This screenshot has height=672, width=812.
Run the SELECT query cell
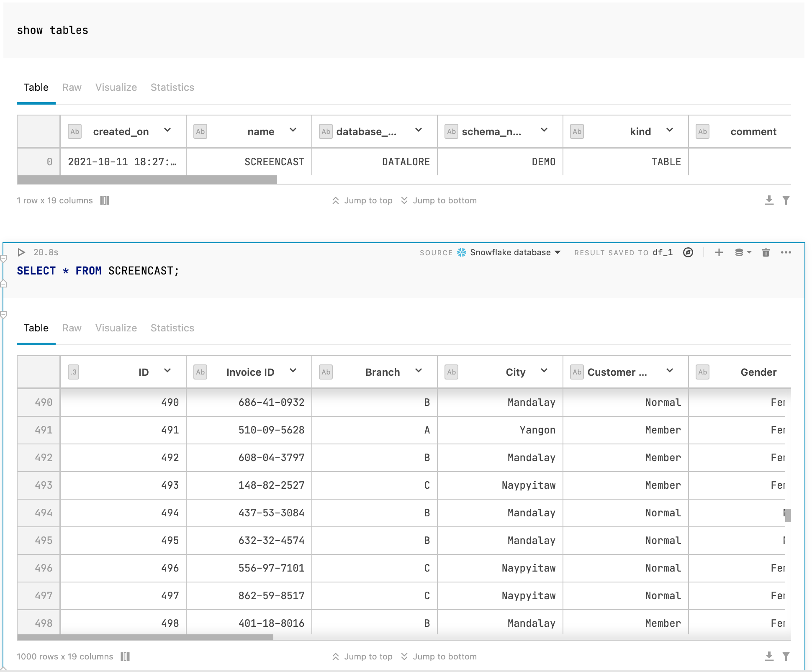click(x=21, y=252)
